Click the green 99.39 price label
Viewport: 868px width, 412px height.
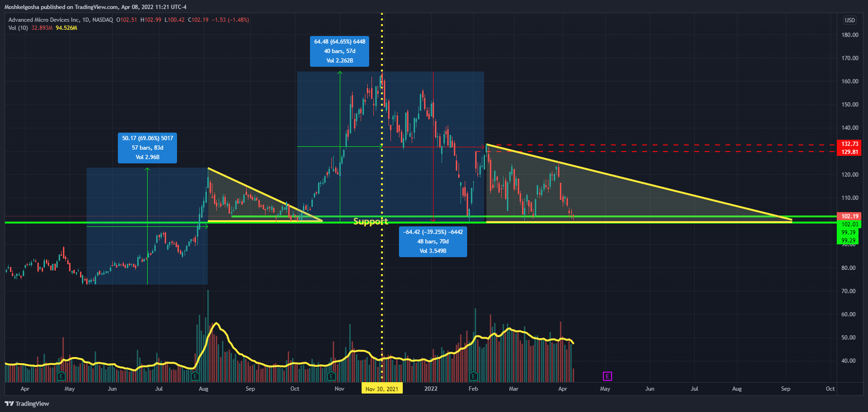coord(849,233)
